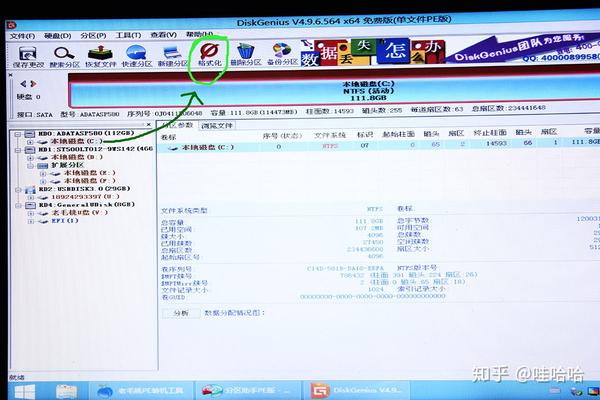The height and width of the screenshot is (400, 600).
Task: Click the 新建分区 new partition icon
Action: click(173, 57)
